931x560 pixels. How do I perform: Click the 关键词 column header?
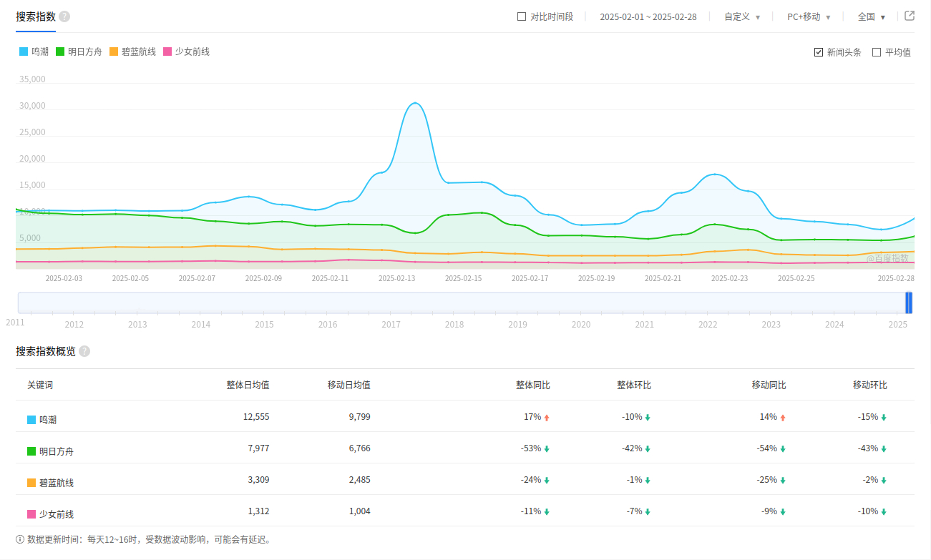(x=40, y=385)
